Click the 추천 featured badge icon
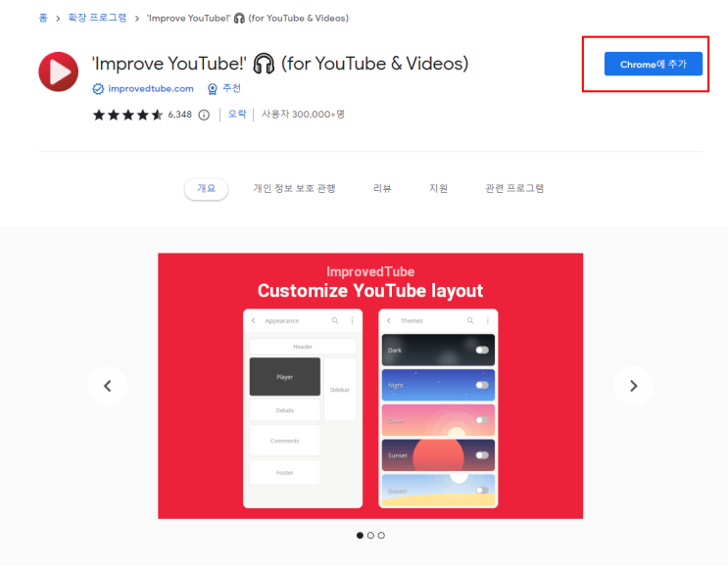728x570 pixels. 213,89
